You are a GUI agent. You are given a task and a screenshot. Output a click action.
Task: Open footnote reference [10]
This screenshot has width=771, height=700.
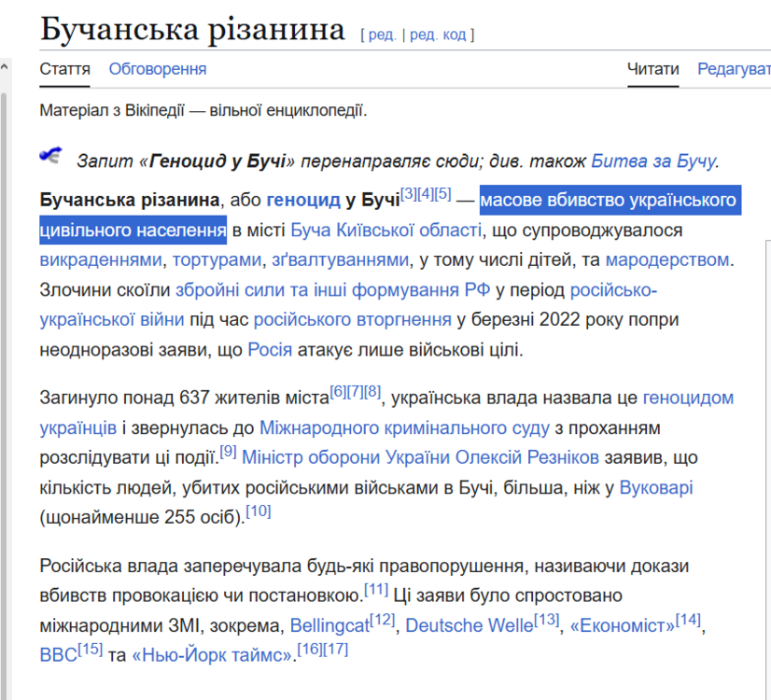pyautogui.click(x=259, y=511)
